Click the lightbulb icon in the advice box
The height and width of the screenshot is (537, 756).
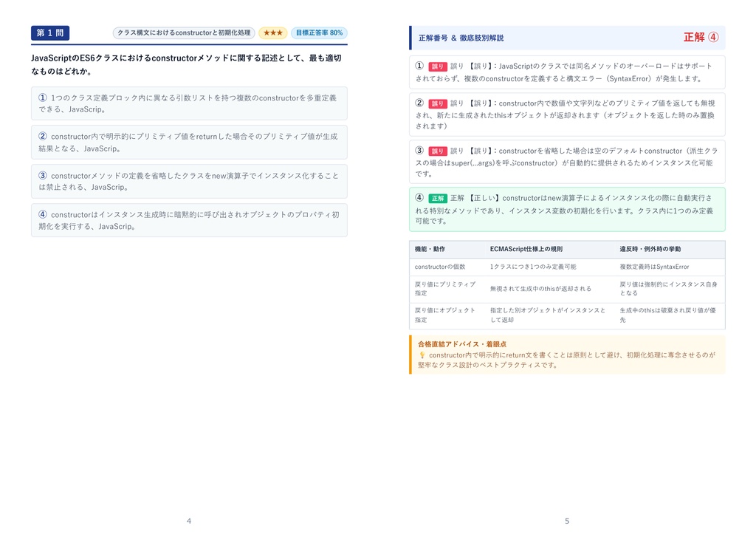coord(422,355)
